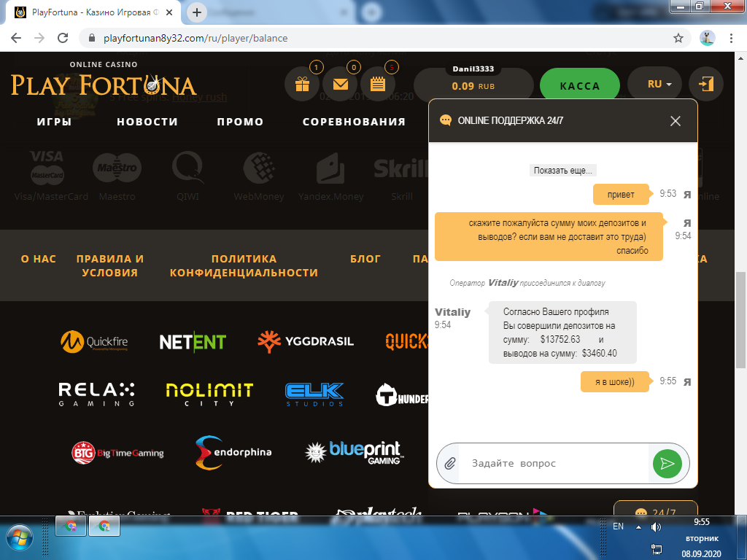Viewport: 747px width, 560px height.
Task: Click the Nolimit City logo
Action: pyautogui.click(x=209, y=394)
